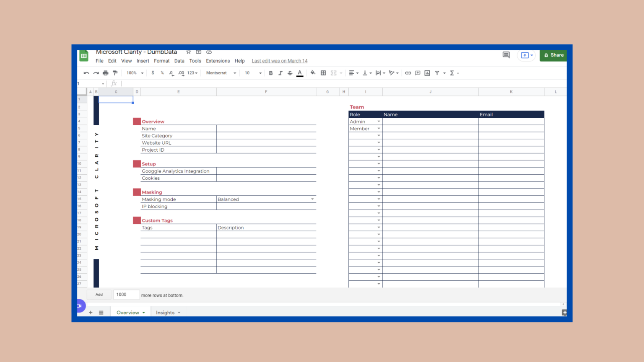Open the Borders tool
Viewport: 644px width, 362px height.
pos(323,73)
